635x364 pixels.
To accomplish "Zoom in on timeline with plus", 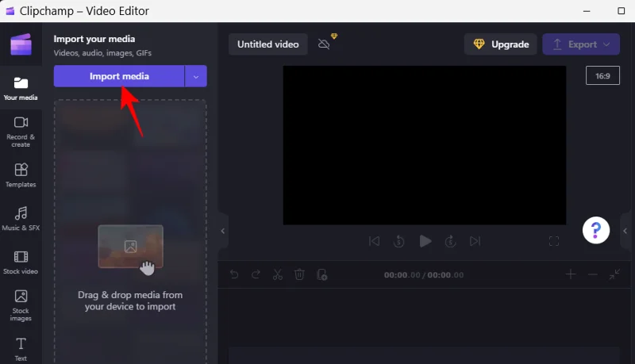I will point(571,274).
